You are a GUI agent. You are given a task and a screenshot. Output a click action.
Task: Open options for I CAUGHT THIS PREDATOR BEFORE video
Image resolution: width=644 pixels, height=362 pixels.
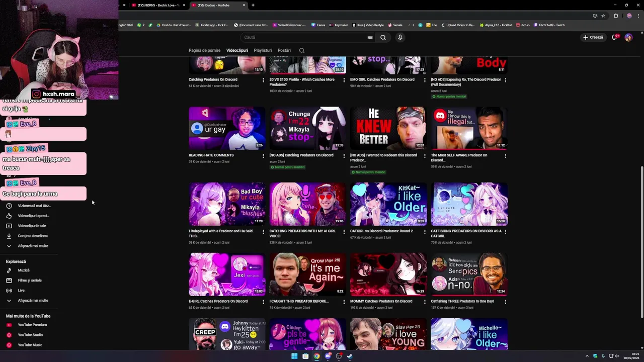point(344,302)
